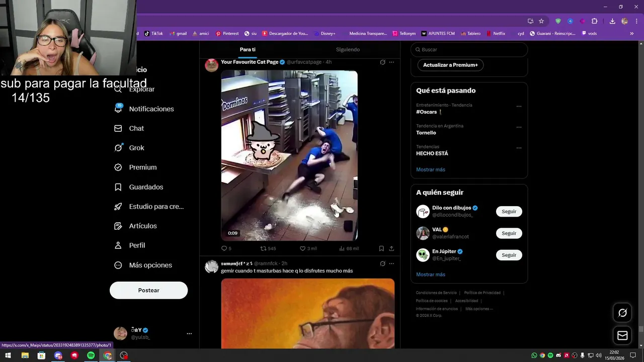
Task: Share the Cat Page post
Action: click(x=391, y=248)
